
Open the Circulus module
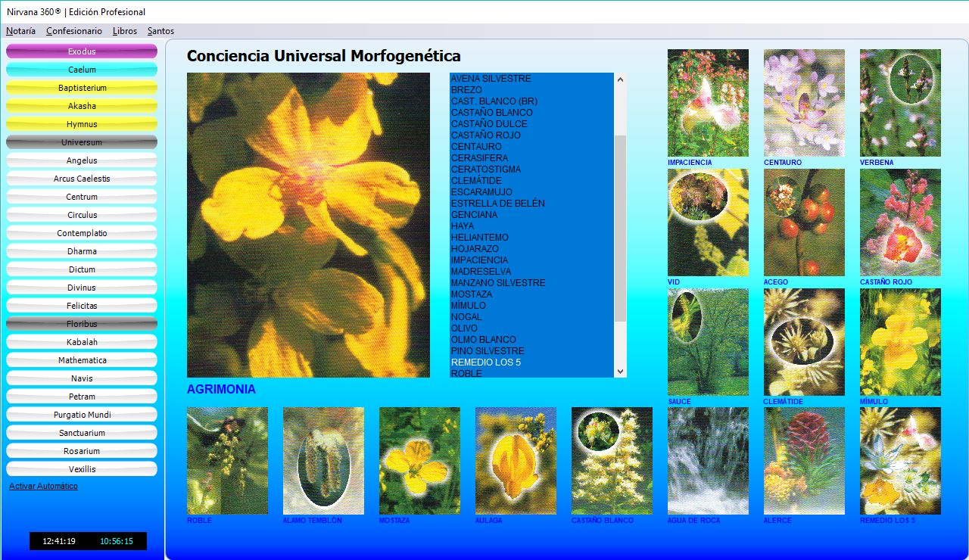82,215
